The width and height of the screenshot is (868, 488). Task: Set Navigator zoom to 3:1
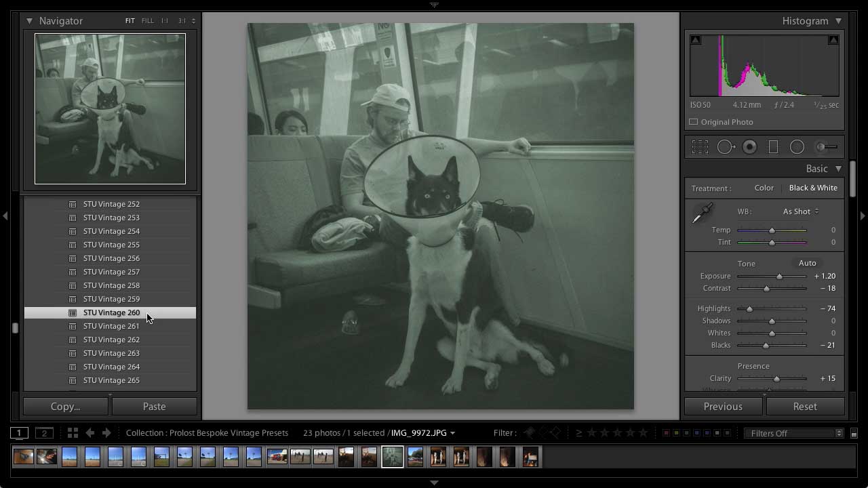[182, 21]
